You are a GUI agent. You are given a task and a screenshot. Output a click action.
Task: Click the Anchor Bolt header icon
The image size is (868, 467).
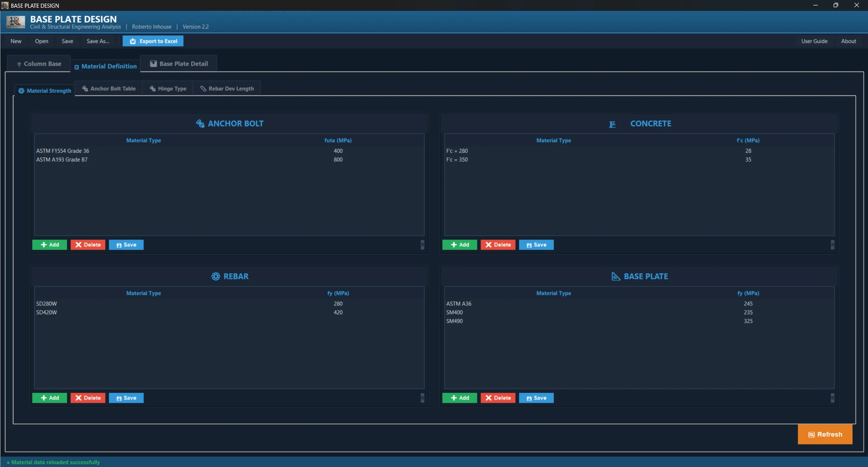tap(200, 124)
